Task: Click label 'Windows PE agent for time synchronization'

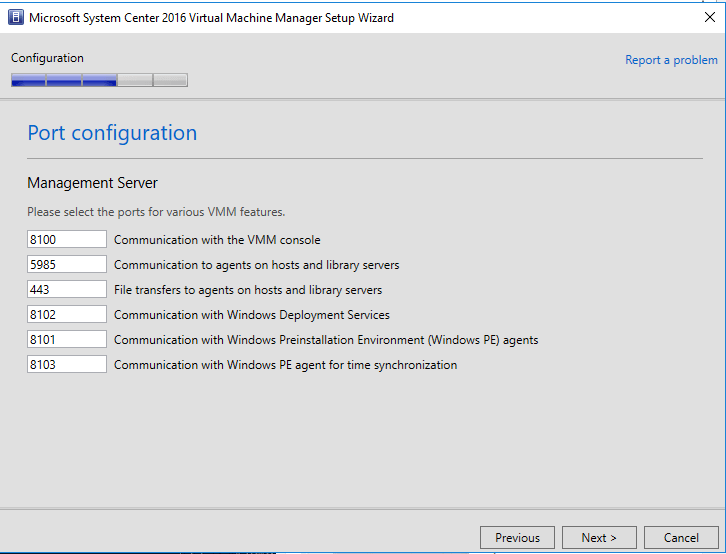Action: click(342, 365)
